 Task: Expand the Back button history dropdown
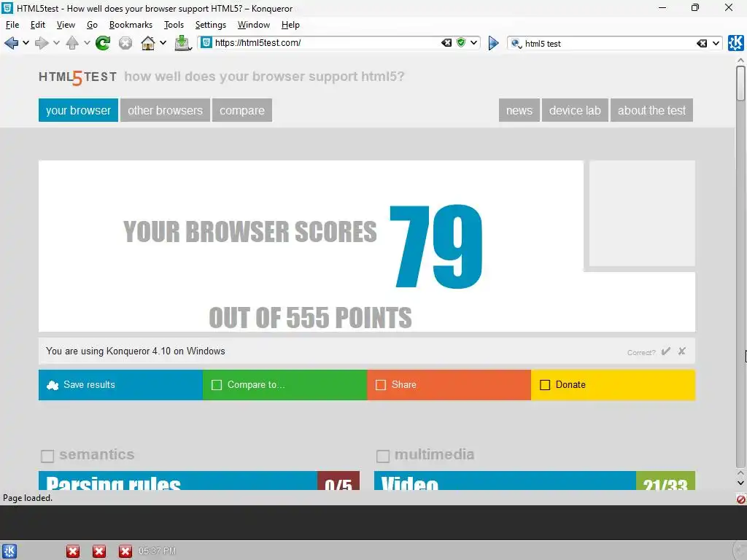coord(26,43)
